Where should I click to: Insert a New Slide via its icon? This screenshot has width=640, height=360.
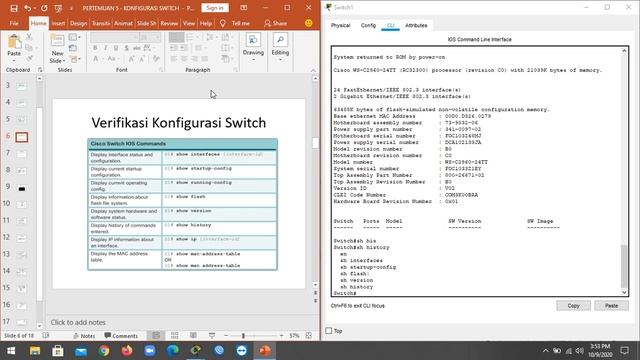[x=57, y=41]
